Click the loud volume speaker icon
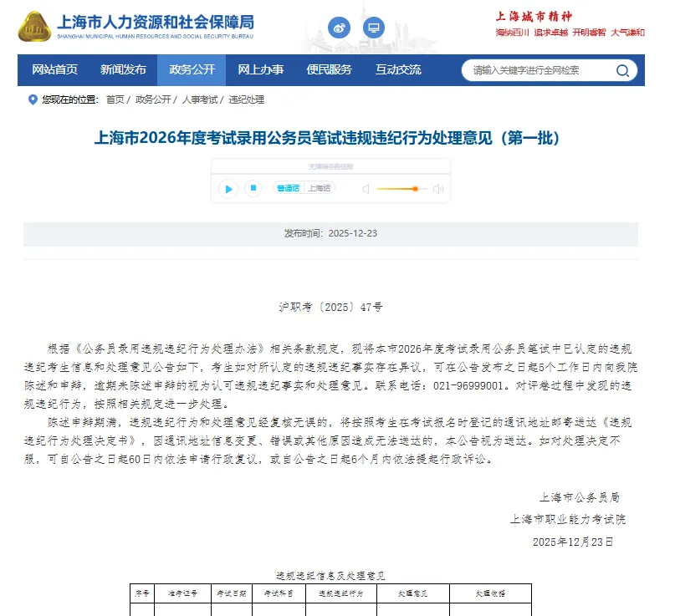The width and height of the screenshot is (675, 616). coord(438,189)
